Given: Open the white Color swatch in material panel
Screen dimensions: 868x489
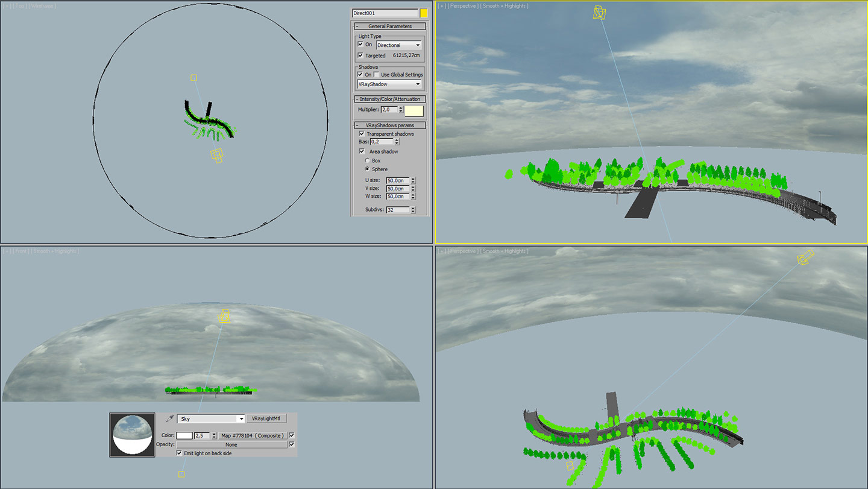Looking at the screenshot, I should coord(184,435).
